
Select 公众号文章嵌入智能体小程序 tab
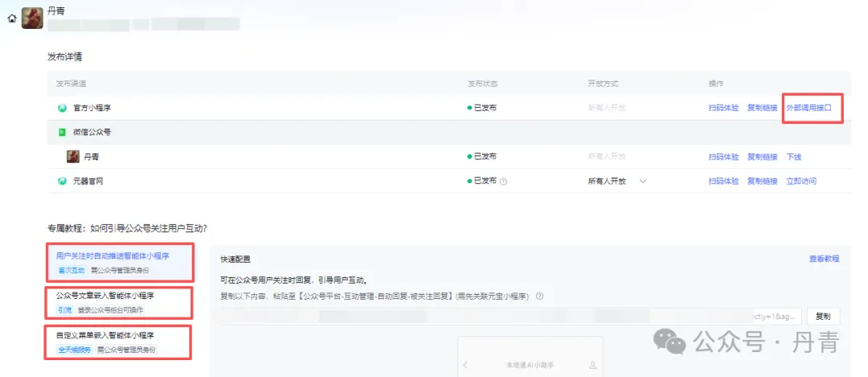tap(106, 295)
